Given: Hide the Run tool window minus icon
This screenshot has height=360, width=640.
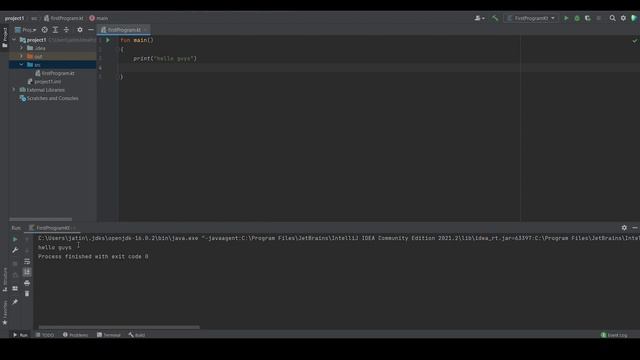Looking at the screenshot, I should click(635, 228).
